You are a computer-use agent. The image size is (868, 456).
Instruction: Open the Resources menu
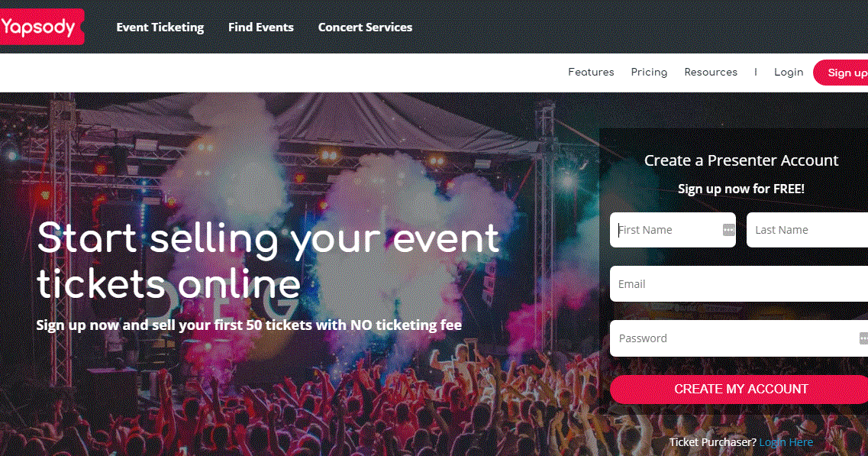coord(711,72)
